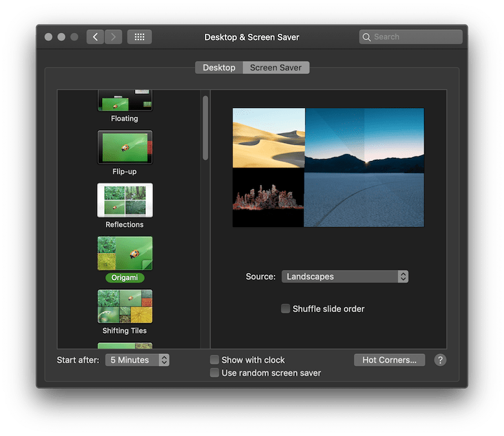Show all preferences via grid icon

(x=140, y=37)
